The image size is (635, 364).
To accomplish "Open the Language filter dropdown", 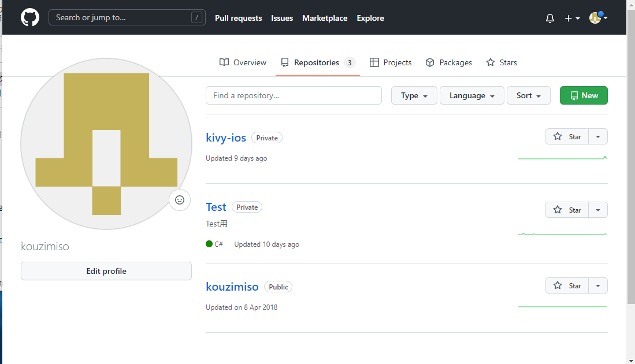I will tap(471, 95).
